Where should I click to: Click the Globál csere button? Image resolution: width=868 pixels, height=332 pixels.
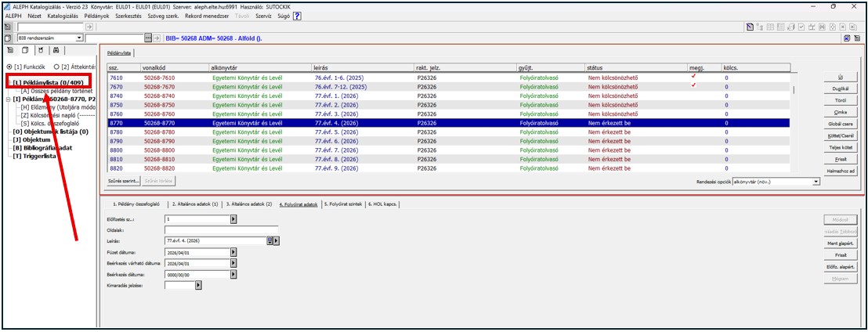[x=841, y=124]
